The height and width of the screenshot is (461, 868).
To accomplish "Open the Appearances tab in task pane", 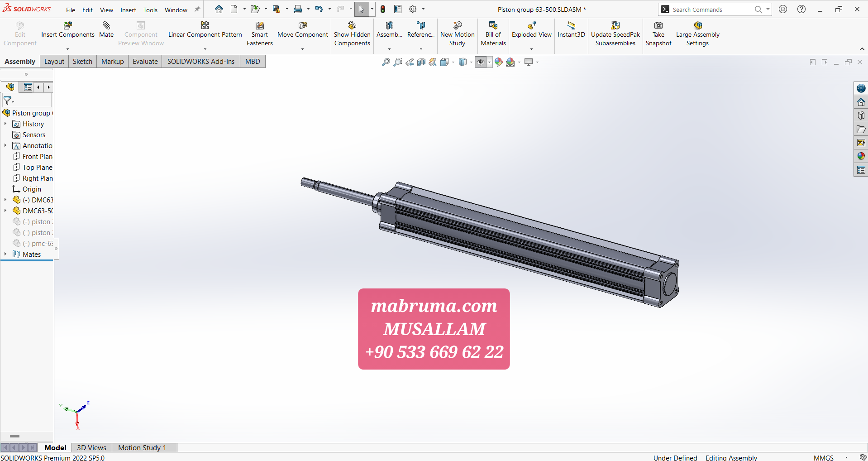I will (x=861, y=156).
